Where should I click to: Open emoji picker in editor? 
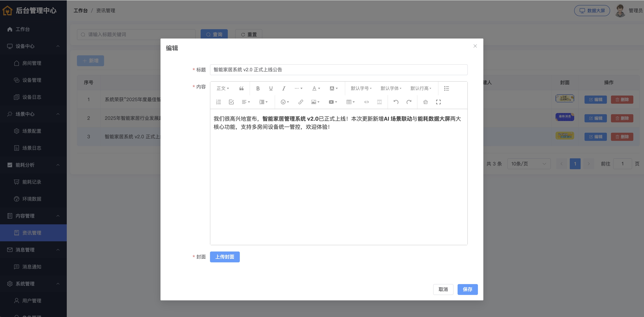click(285, 102)
